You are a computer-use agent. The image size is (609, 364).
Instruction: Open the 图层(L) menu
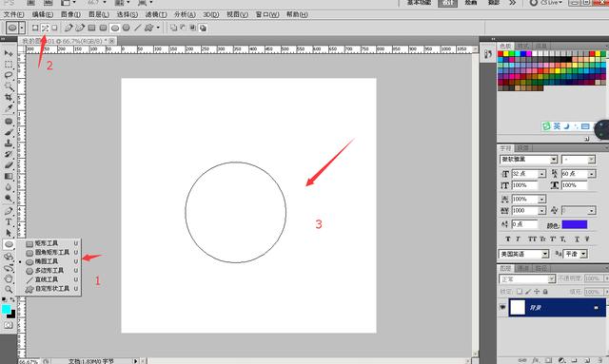pos(99,15)
